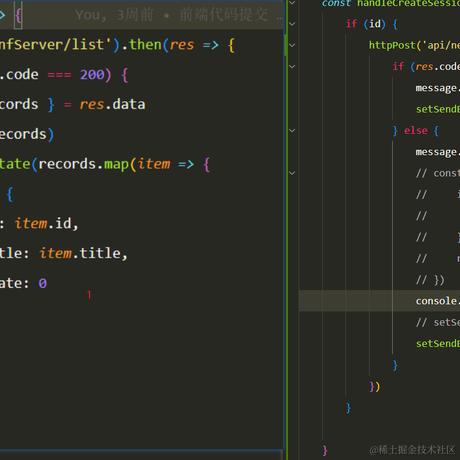The image size is (460, 460).
Task: Click the 'else' keyword in right editor
Action: 416,130
